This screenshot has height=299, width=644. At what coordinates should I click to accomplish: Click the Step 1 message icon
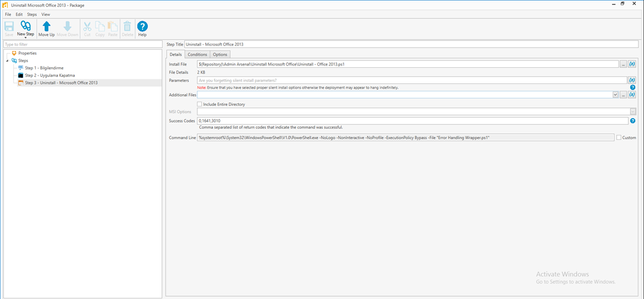click(x=21, y=68)
